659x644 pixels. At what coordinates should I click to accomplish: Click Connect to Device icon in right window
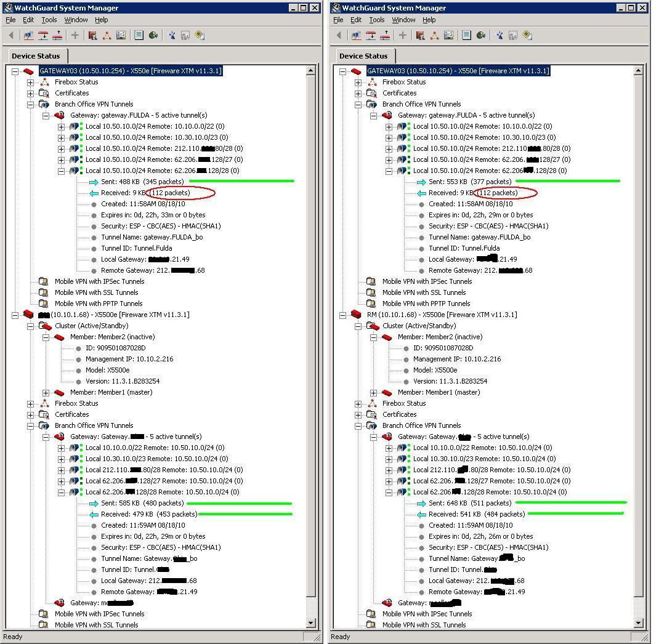(x=356, y=35)
